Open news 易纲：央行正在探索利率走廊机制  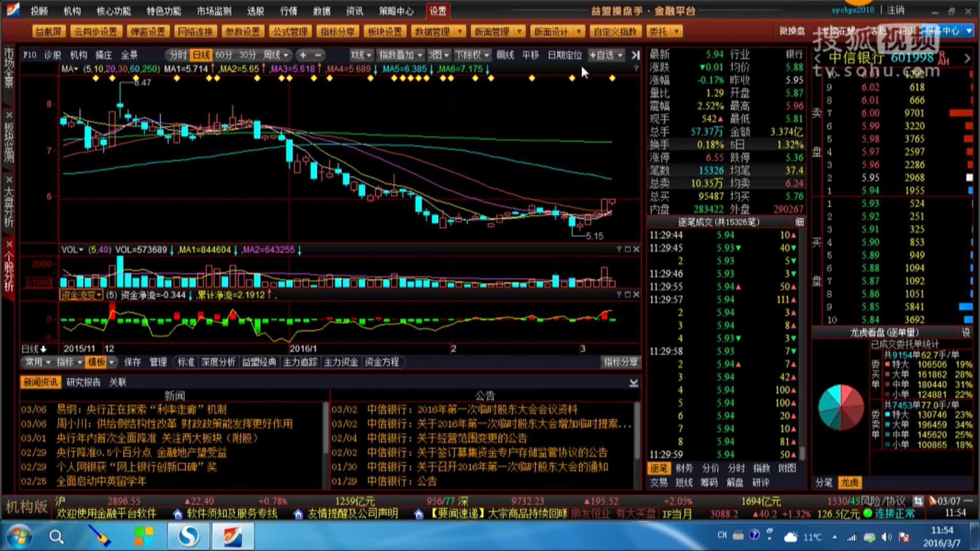point(141,410)
